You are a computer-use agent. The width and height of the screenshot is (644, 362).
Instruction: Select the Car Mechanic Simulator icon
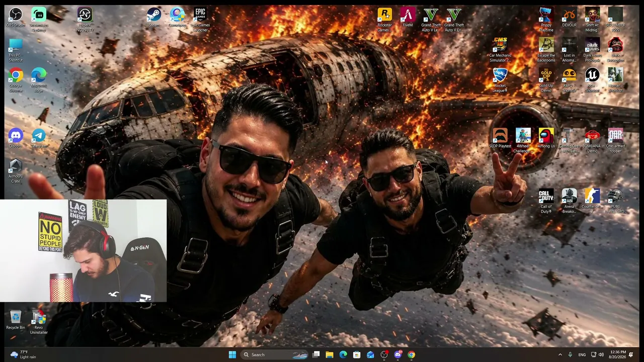pos(500,50)
